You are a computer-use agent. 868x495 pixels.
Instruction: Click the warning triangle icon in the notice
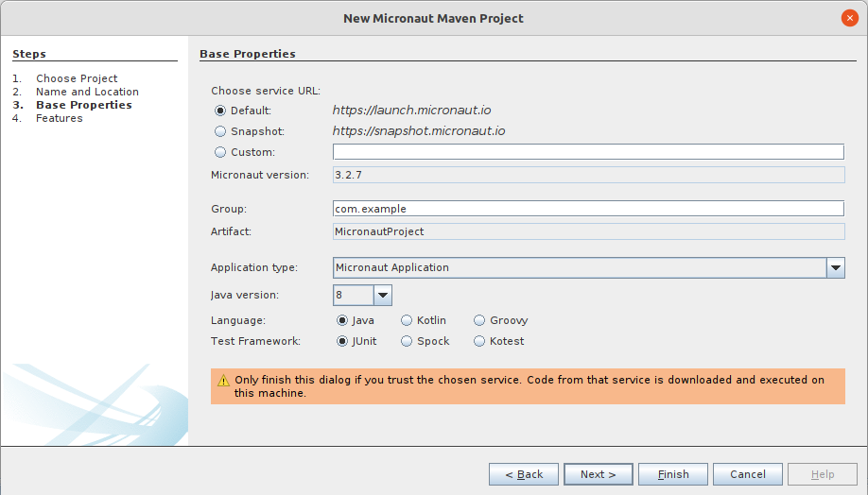click(x=223, y=381)
